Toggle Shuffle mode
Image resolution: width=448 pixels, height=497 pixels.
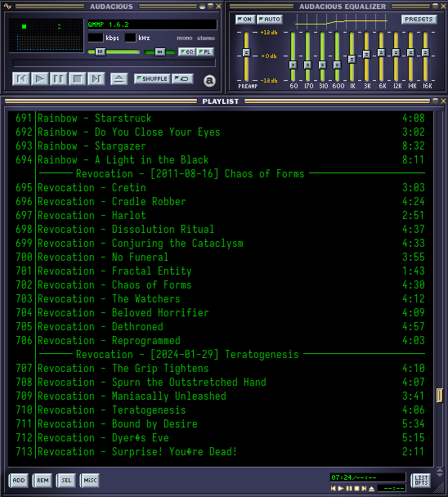[x=152, y=78]
